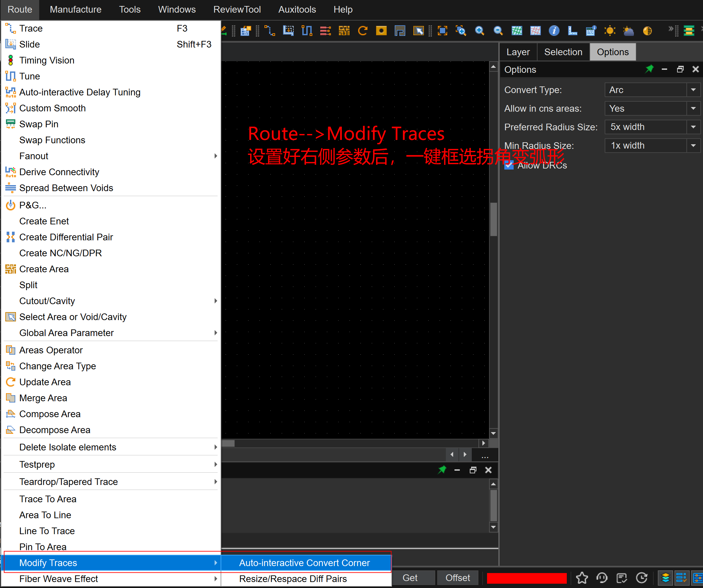
Task: Switch to the Selection tab
Action: (563, 52)
